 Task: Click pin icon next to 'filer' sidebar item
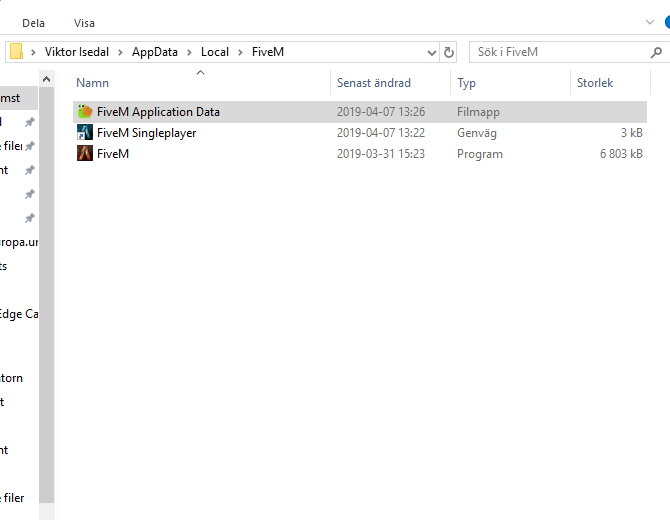tap(29, 146)
